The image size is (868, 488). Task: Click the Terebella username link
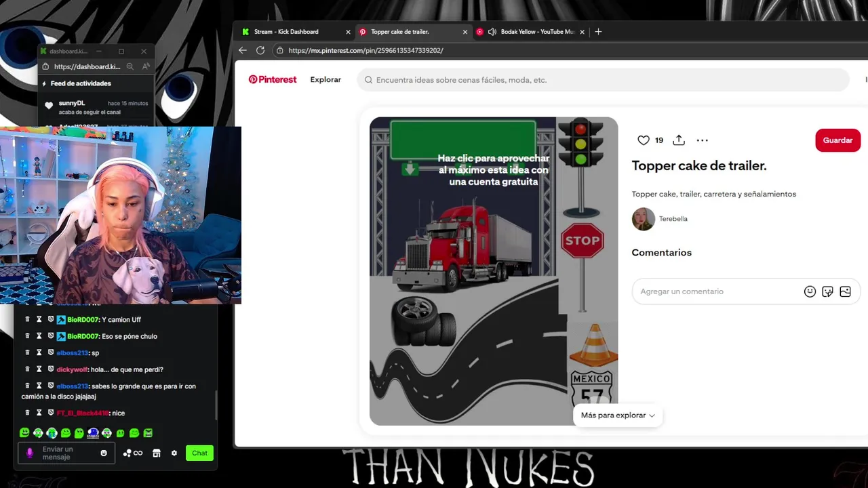pos(673,219)
